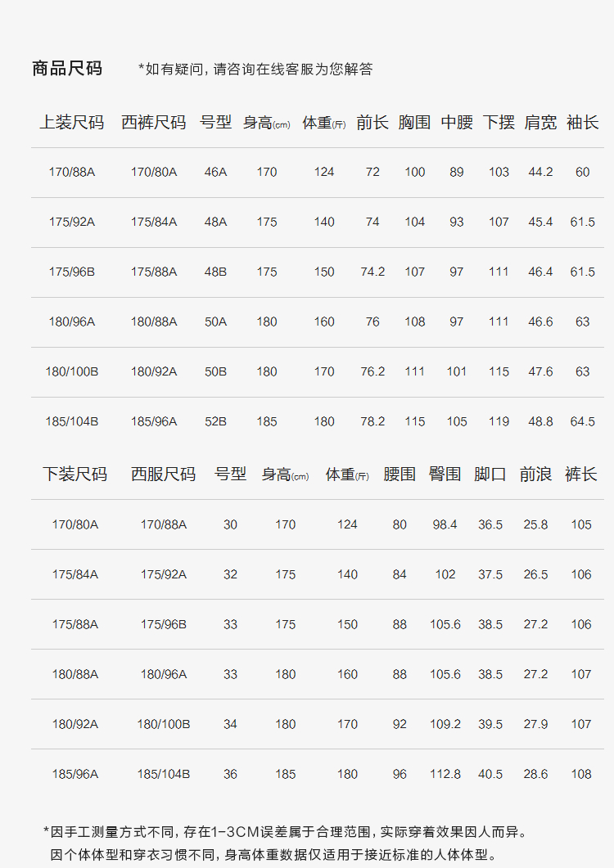This screenshot has height=868, width=614.
Task: Click the measurement error disclaimer footnote
Action: coord(284,832)
